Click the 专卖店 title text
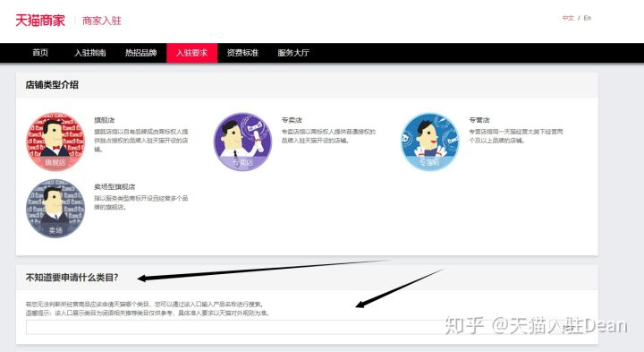The width and height of the screenshot is (644, 352). [x=292, y=120]
